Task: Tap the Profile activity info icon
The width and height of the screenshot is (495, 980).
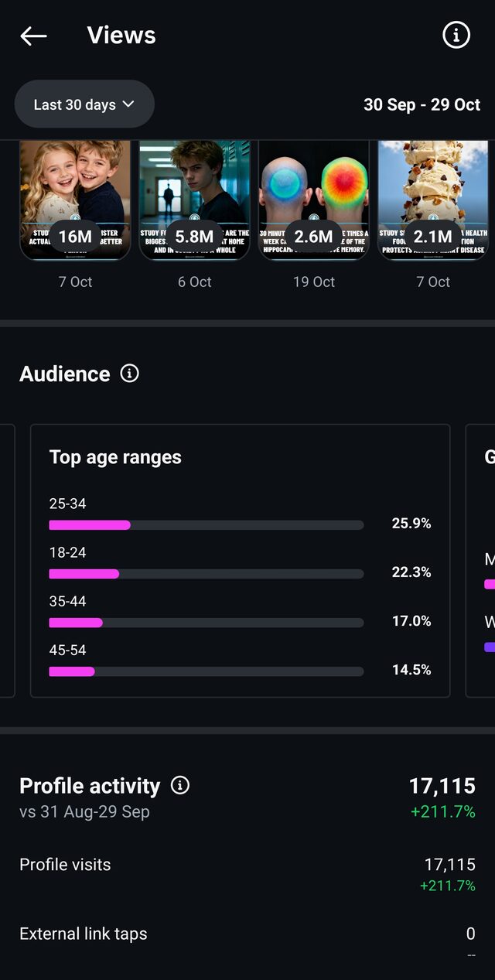Action: [179, 786]
